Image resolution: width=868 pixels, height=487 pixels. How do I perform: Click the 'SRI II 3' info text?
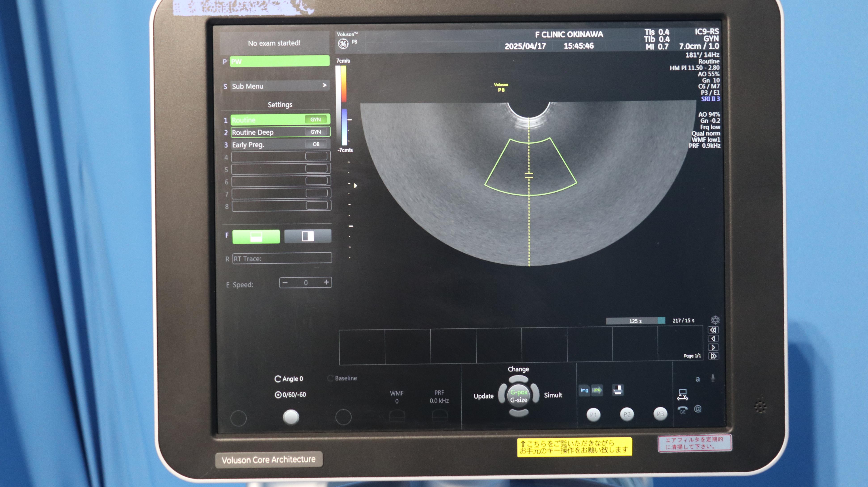coord(710,99)
